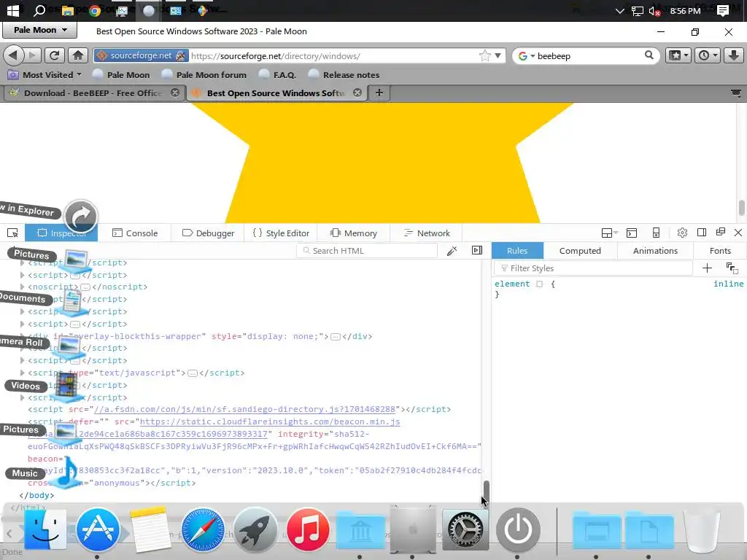The image size is (747, 560).
Task: Toggle the inspector sidebar pane icon
Action: [477, 251]
